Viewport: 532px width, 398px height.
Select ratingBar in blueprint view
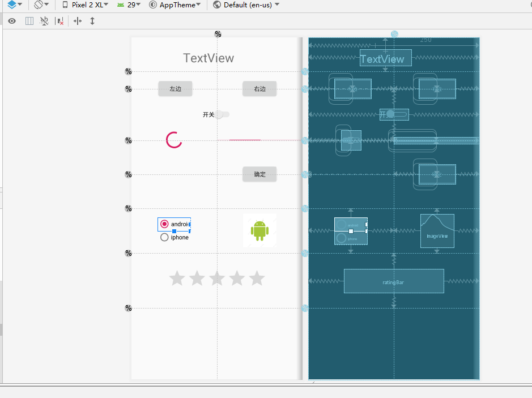(394, 281)
